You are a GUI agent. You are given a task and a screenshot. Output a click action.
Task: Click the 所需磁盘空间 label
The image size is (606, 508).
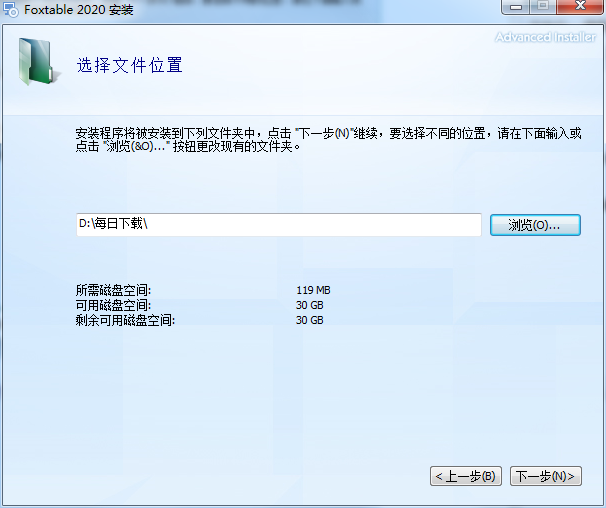click(113, 291)
